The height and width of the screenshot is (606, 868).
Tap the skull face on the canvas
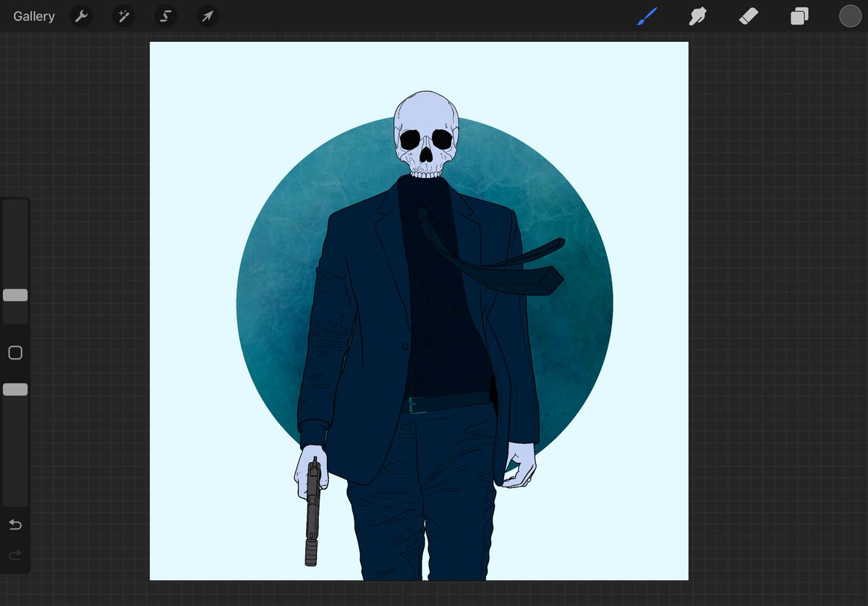(425, 137)
